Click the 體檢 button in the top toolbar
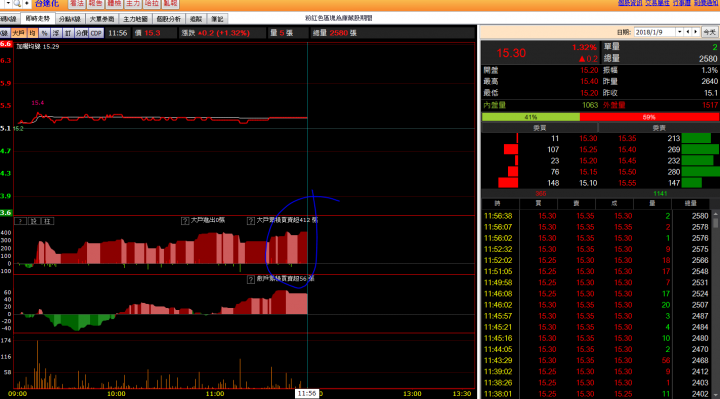This screenshot has height=399, width=720. point(114,4)
